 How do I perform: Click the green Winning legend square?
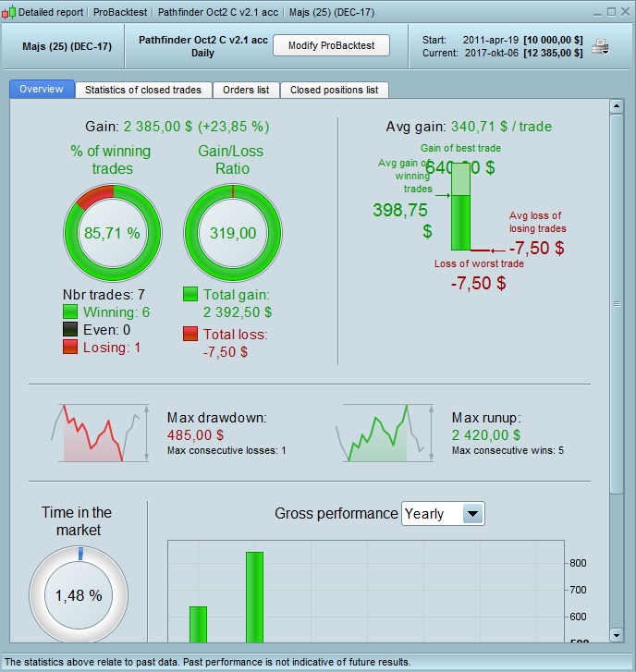[x=70, y=312]
